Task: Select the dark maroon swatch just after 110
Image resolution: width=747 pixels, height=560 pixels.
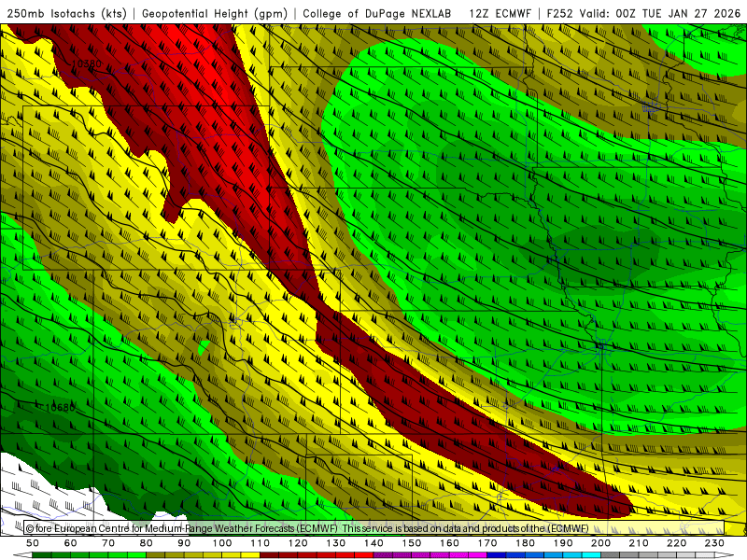Action: click(269, 555)
